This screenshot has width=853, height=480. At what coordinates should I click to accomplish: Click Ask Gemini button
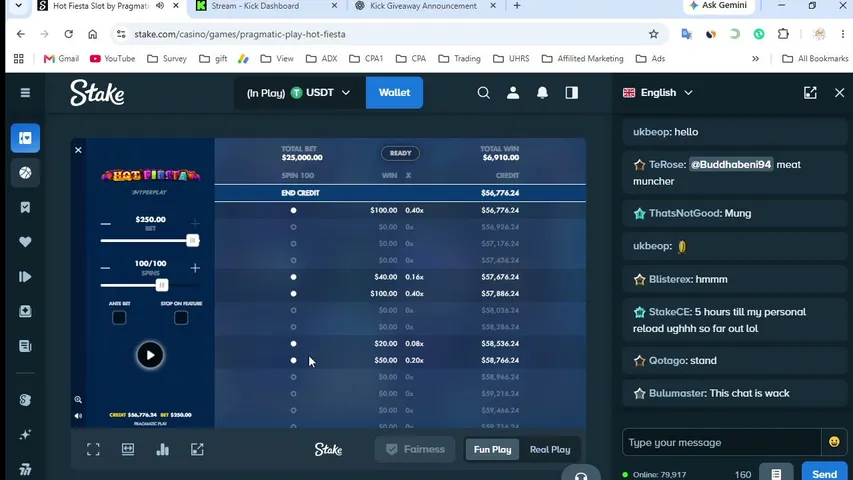point(718,5)
